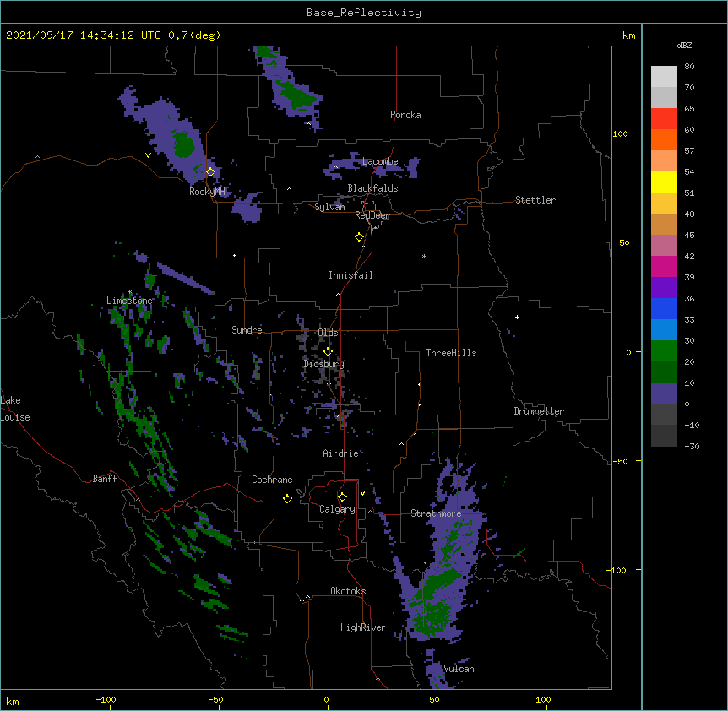Click the white plus marker west of Drumheller
This screenshot has height=711, width=728.
517,317
